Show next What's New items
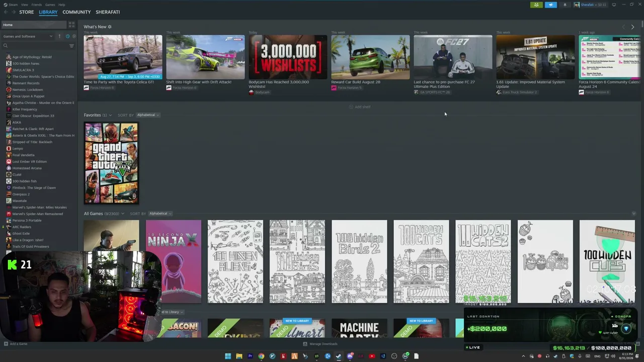The image size is (644, 362). tap(633, 27)
